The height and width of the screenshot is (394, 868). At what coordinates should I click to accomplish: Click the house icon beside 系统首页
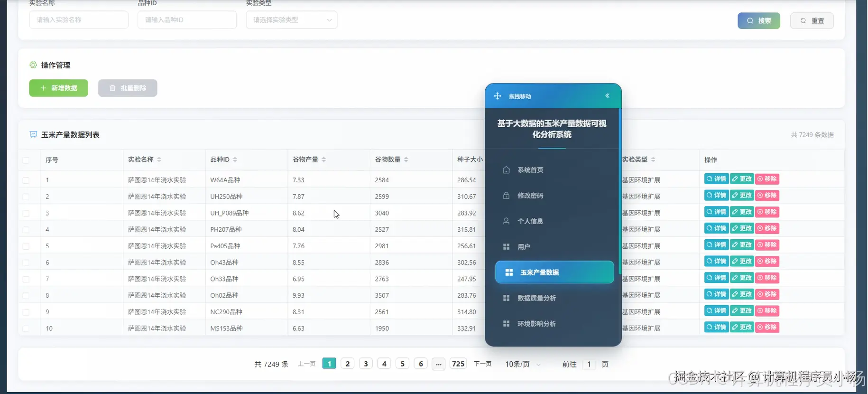click(506, 170)
